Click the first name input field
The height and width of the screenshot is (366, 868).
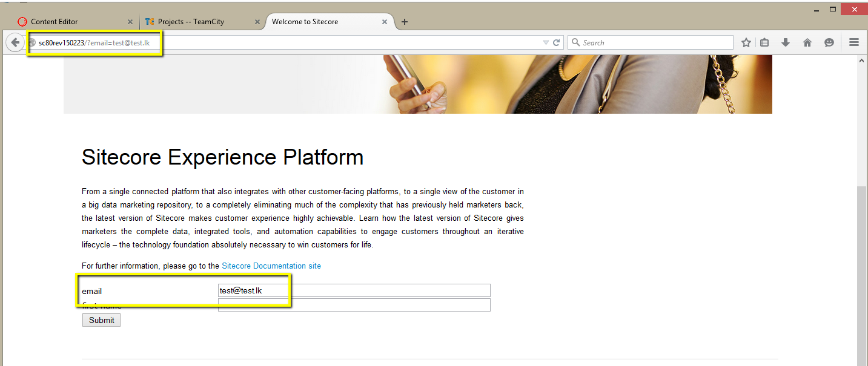pos(354,305)
